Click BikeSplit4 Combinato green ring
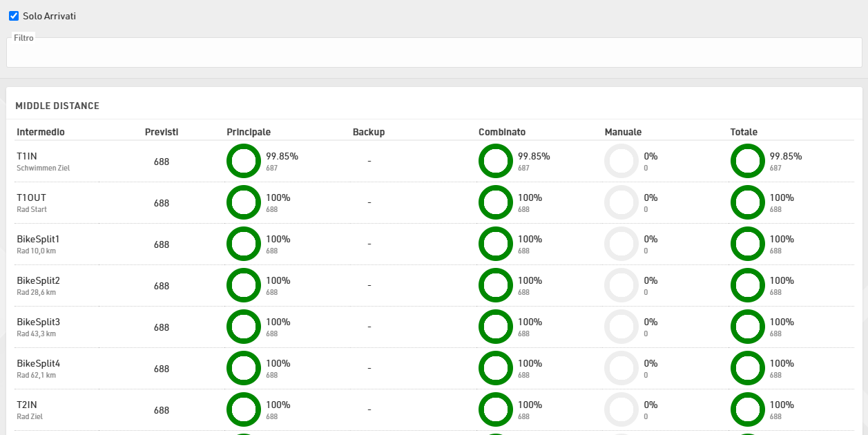 (496, 368)
